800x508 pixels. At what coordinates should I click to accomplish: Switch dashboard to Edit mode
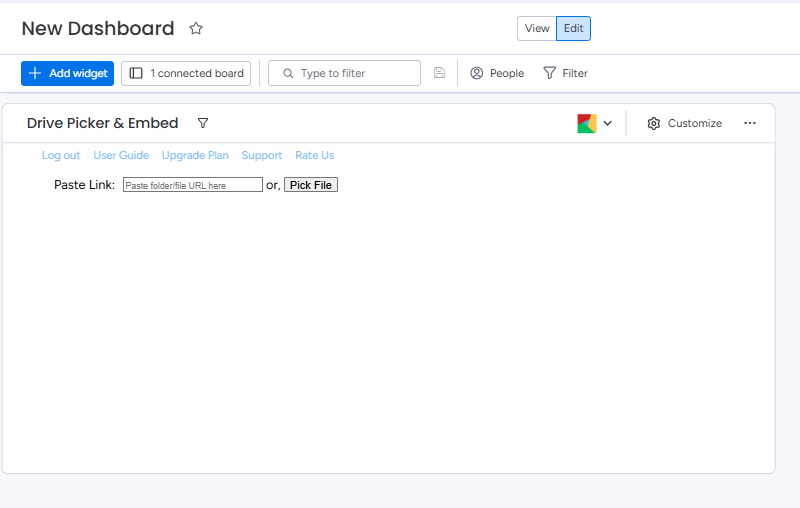573,29
